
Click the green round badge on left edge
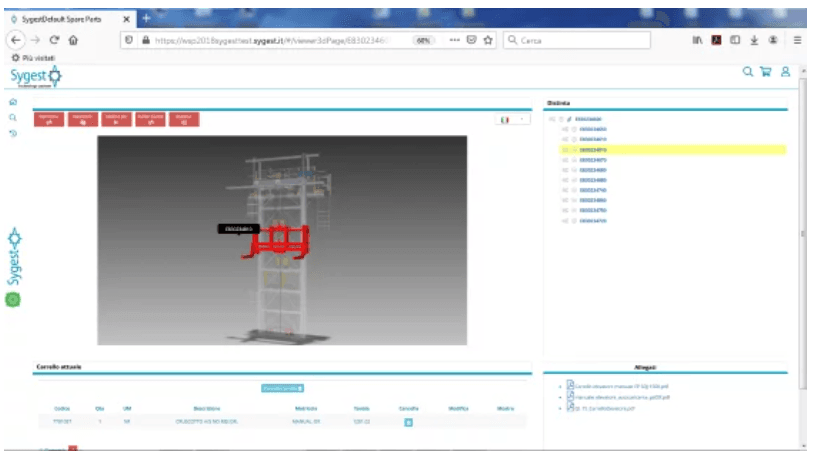tap(13, 298)
